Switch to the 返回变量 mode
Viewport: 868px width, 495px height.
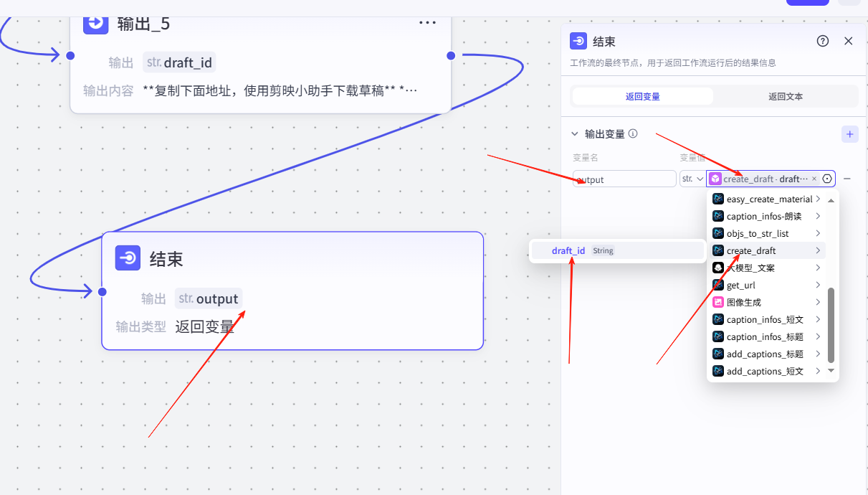(642, 96)
